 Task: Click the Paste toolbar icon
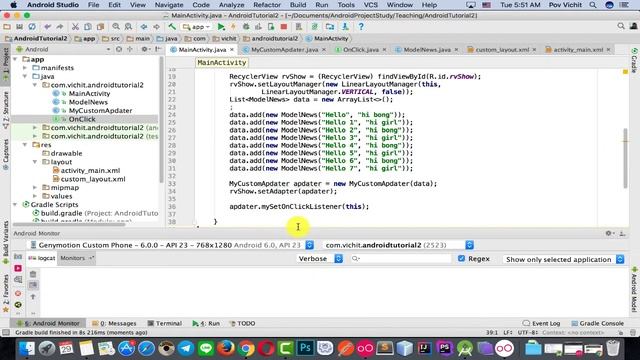(100, 27)
